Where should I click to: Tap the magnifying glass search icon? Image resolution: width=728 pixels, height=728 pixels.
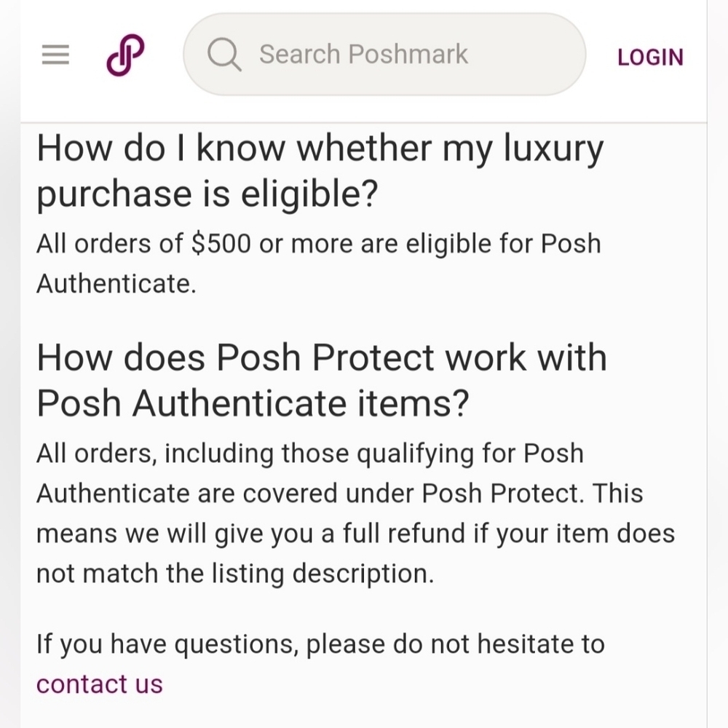(224, 55)
